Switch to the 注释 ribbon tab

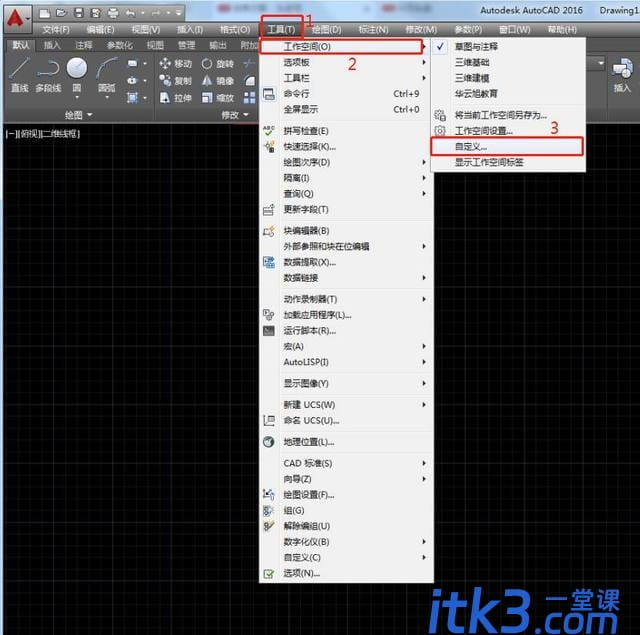coord(83,45)
